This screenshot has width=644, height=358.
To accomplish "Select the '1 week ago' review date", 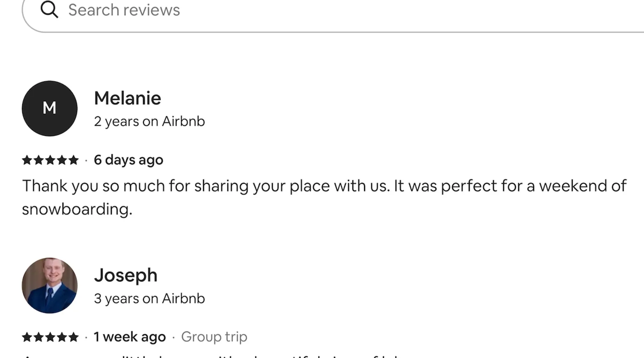I will point(130,337).
